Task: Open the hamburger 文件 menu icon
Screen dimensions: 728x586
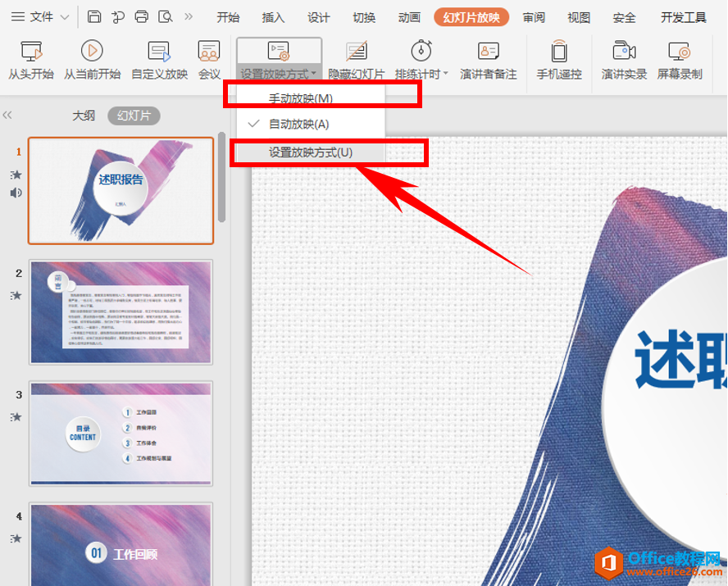Action: (18, 17)
